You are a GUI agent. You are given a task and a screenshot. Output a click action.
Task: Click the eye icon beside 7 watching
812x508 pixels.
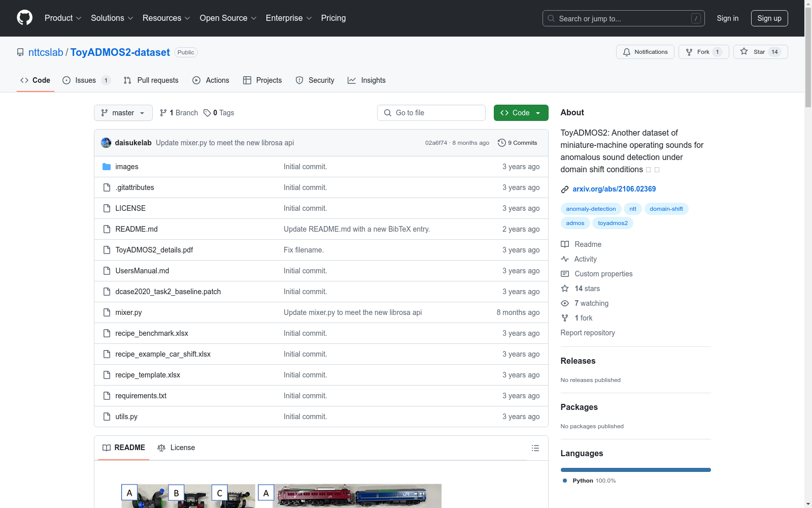tap(565, 303)
